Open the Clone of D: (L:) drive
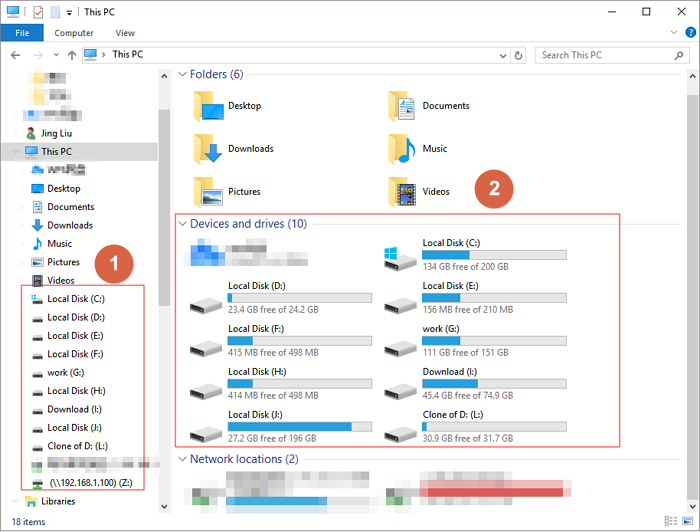Image resolution: width=700 pixels, height=532 pixels. point(400,432)
